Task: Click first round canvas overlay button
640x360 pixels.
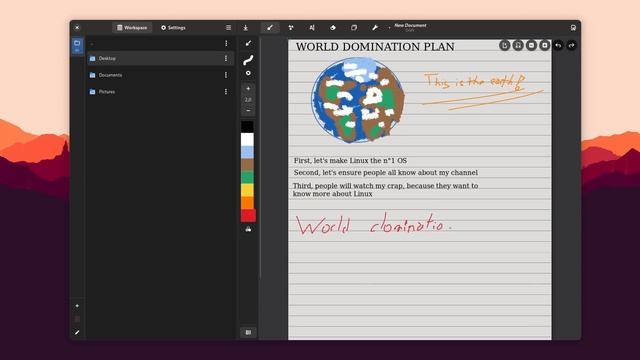Action: [504, 45]
